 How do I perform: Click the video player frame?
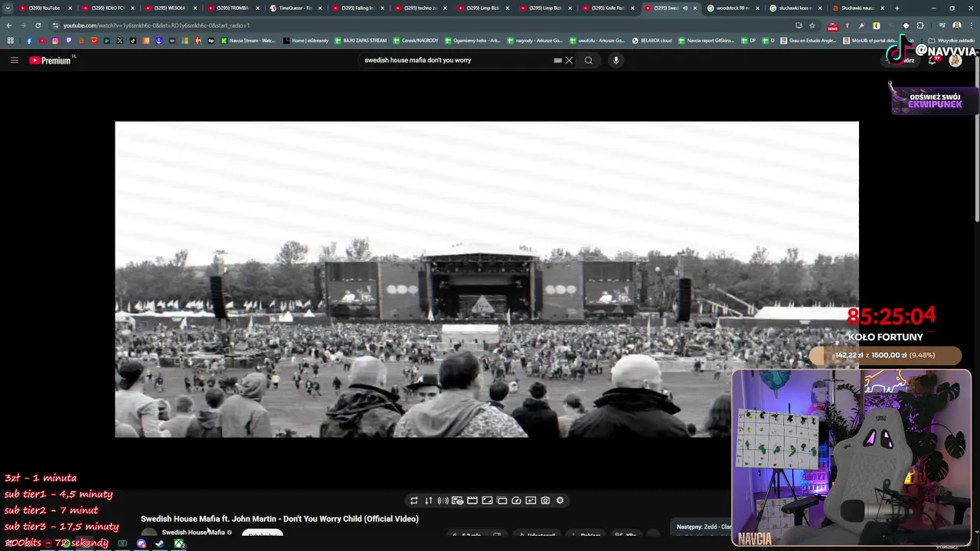pyautogui.click(x=487, y=279)
